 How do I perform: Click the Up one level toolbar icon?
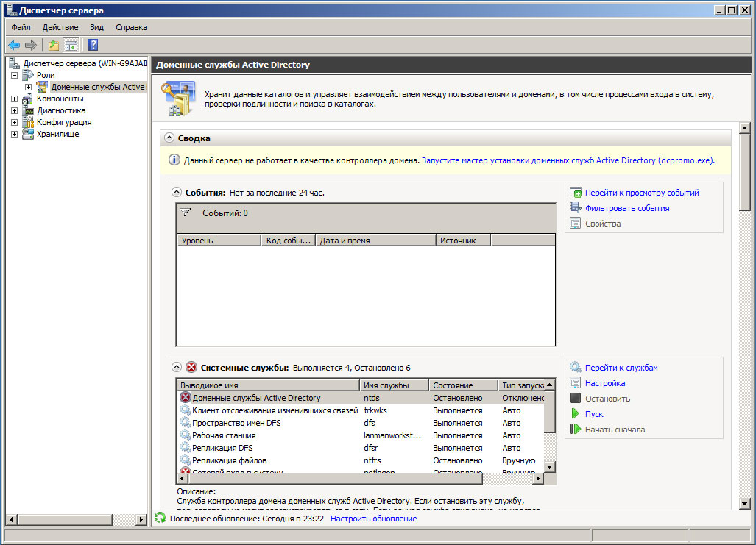[54, 46]
